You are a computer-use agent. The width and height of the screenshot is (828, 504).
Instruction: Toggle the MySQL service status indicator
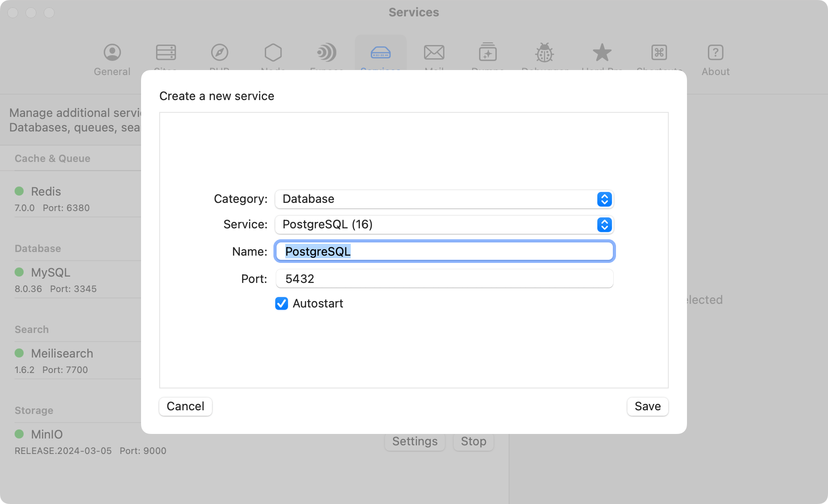point(20,272)
